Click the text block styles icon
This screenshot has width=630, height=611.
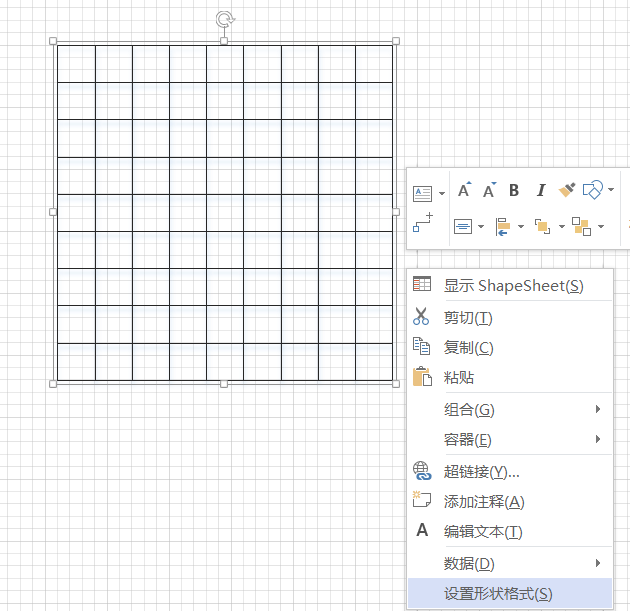[x=422, y=194]
